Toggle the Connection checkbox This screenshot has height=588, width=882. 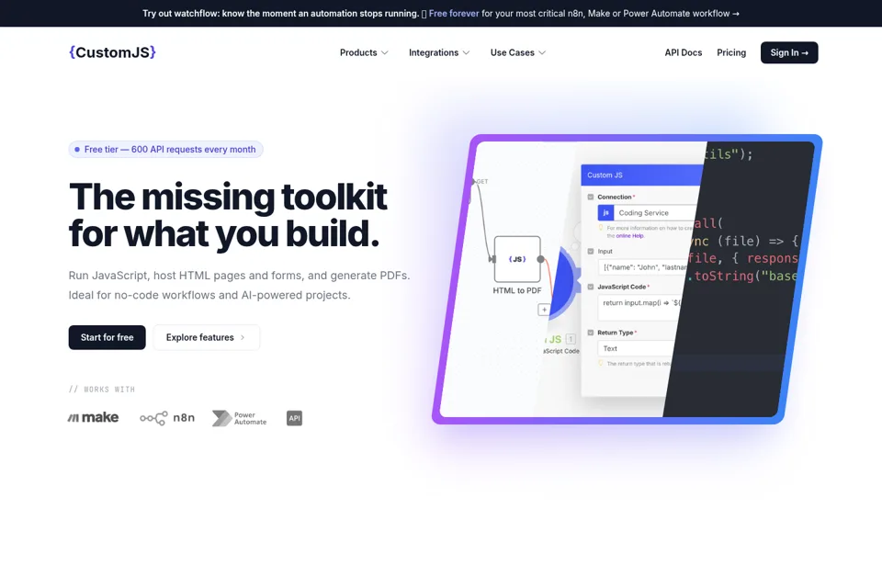point(591,197)
